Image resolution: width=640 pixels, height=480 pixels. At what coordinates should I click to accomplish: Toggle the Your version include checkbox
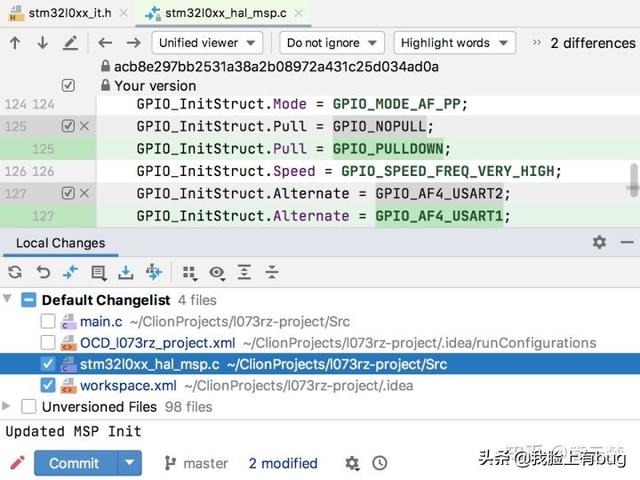point(68,85)
